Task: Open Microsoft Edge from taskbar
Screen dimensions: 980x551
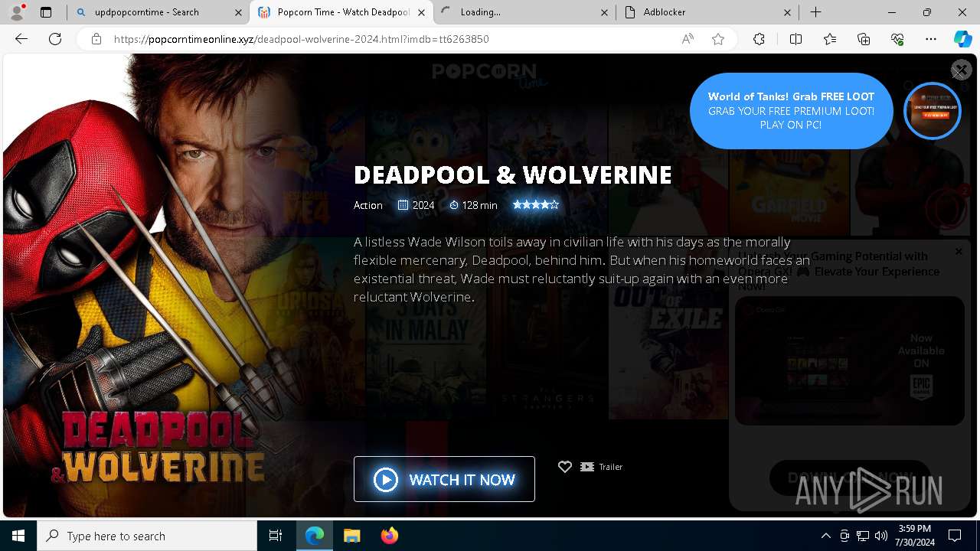Action: click(315, 536)
